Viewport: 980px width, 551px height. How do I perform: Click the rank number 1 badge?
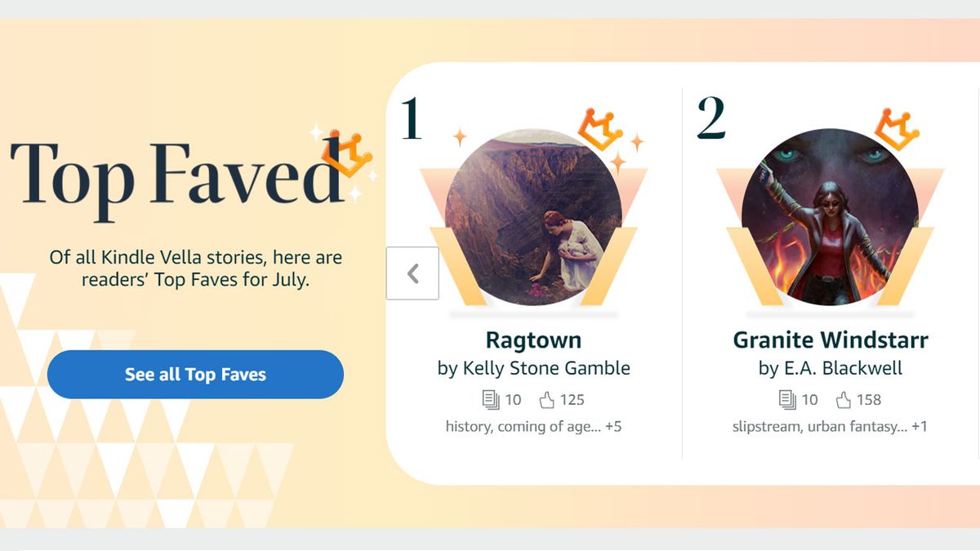coord(411,118)
